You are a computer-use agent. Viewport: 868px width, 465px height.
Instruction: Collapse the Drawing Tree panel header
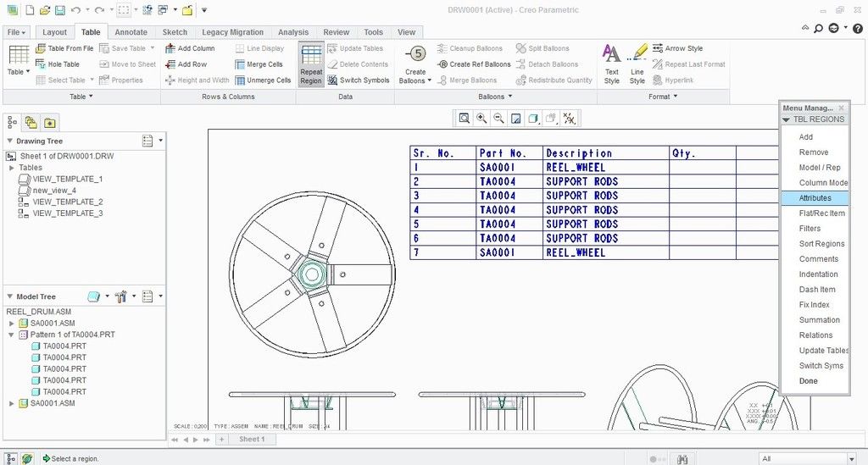(x=9, y=141)
